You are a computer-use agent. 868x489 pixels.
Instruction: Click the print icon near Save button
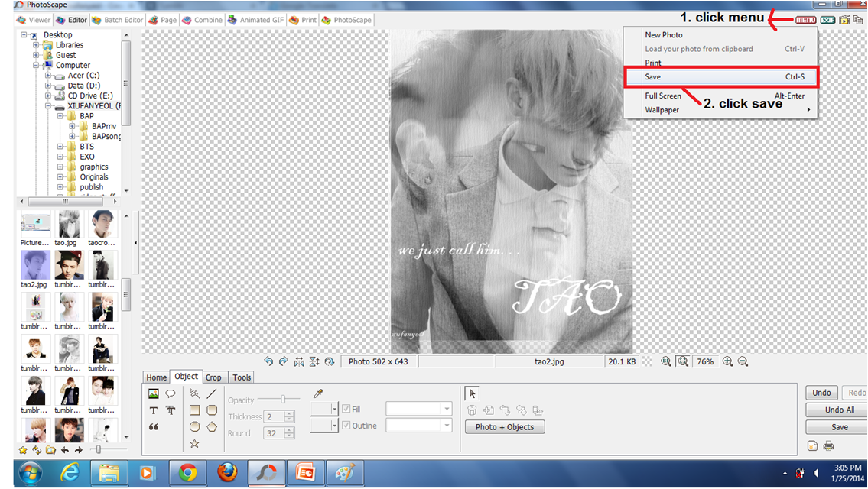click(829, 446)
